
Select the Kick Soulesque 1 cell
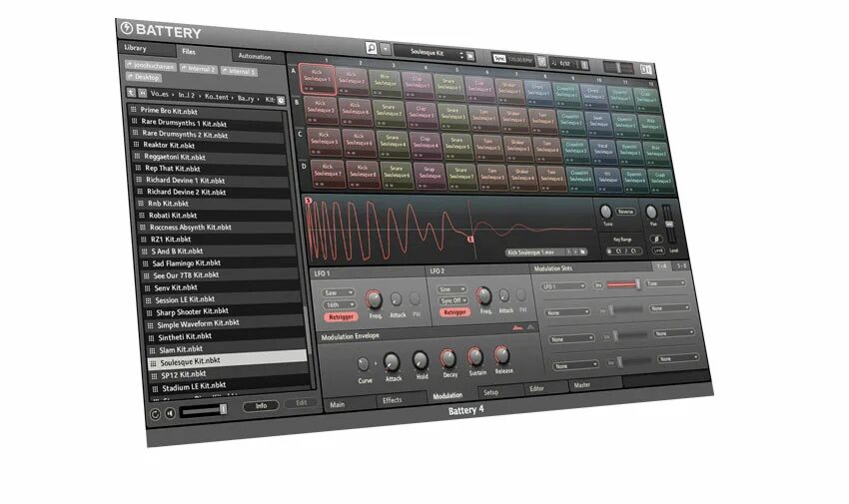[317, 79]
